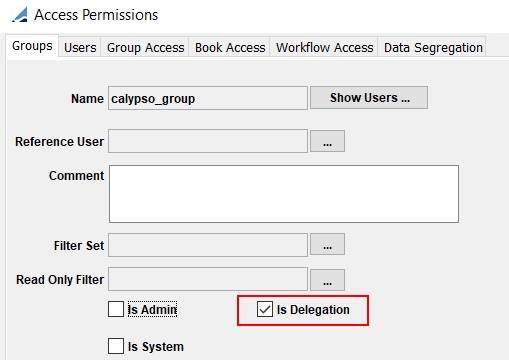Open the Users tab
Viewport: 509px width, 360px height.
click(x=80, y=47)
